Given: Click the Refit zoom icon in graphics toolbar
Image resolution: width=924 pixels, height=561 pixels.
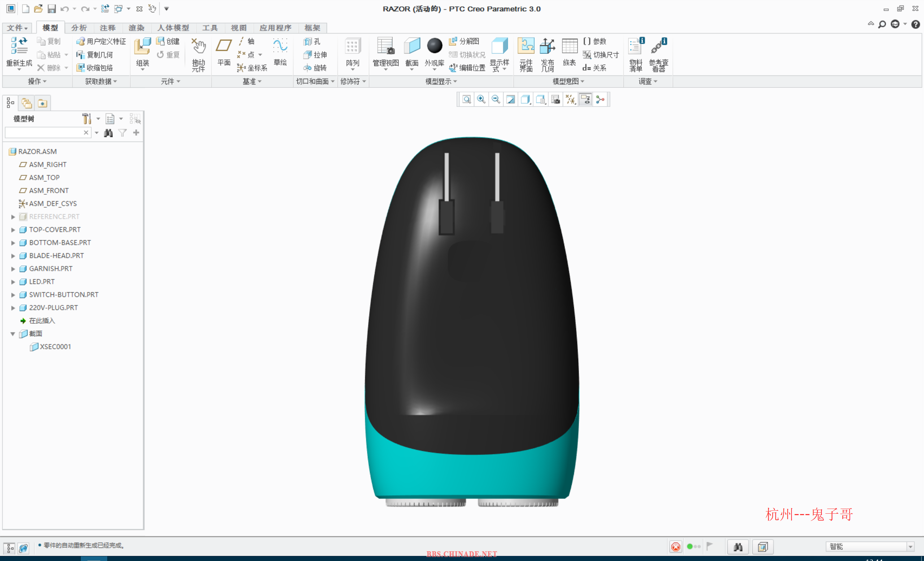Looking at the screenshot, I should click(x=466, y=99).
